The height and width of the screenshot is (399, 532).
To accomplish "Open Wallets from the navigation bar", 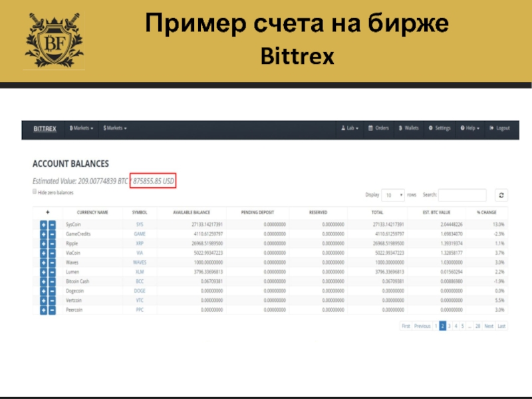I will [x=409, y=128].
